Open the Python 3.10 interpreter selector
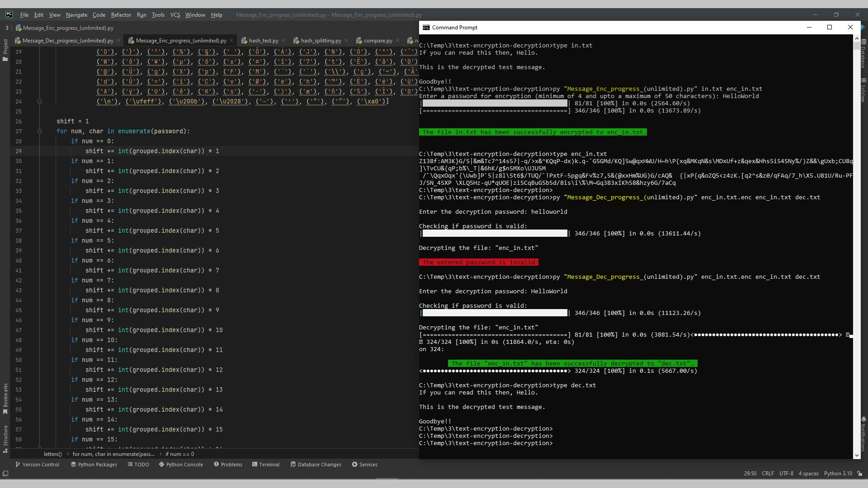Image resolution: width=868 pixels, height=488 pixels. (x=838, y=474)
